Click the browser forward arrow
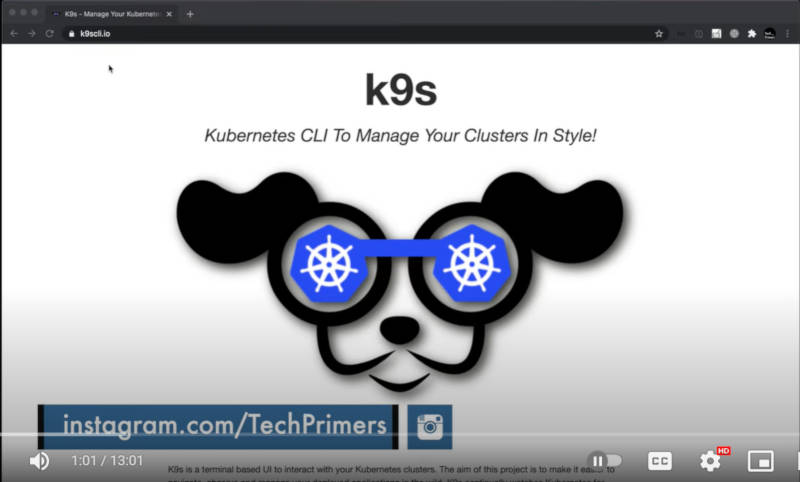Viewport: 800px width, 482px height. 32,34
